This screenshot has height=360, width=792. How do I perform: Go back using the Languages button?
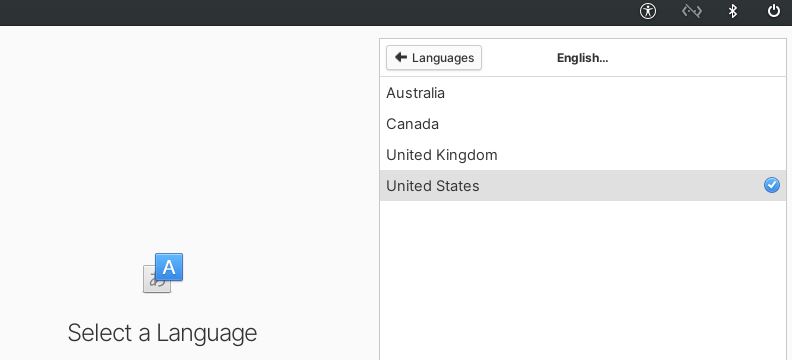coord(434,58)
